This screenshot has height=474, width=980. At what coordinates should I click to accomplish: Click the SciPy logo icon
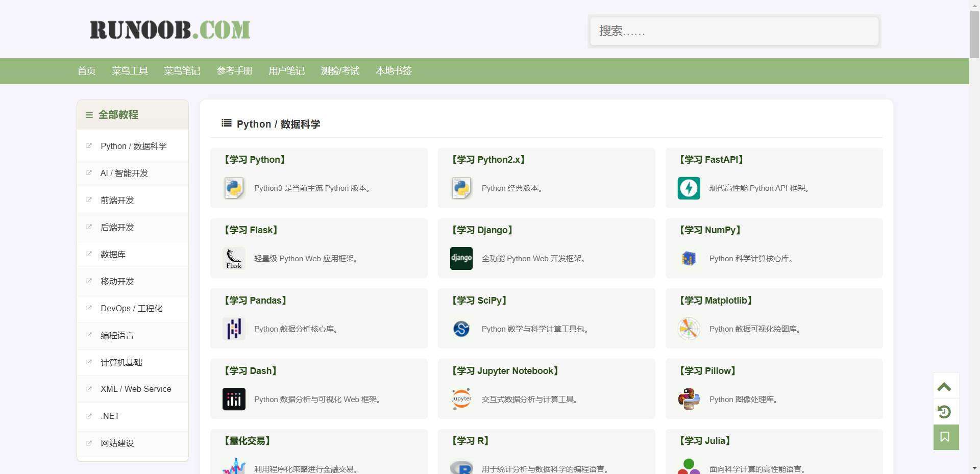pos(461,329)
